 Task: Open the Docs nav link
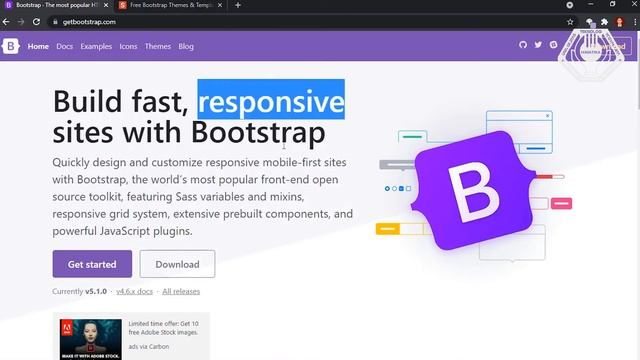point(64,47)
